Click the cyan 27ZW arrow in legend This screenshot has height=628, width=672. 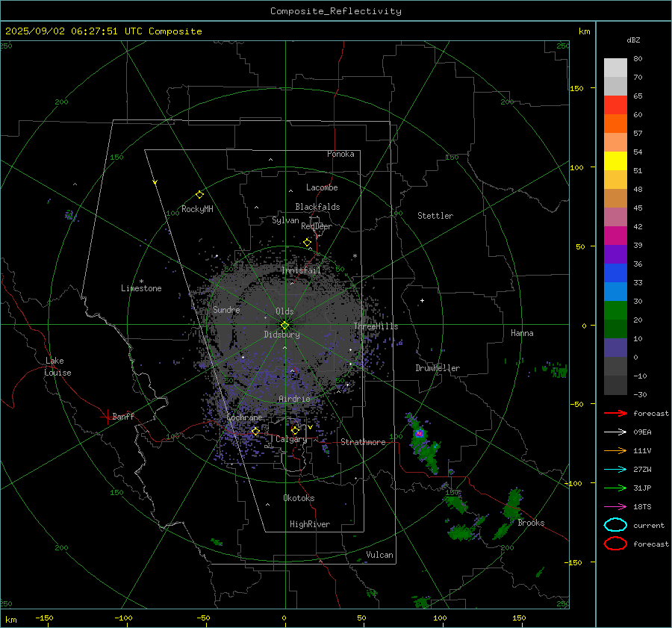click(x=615, y=470)
